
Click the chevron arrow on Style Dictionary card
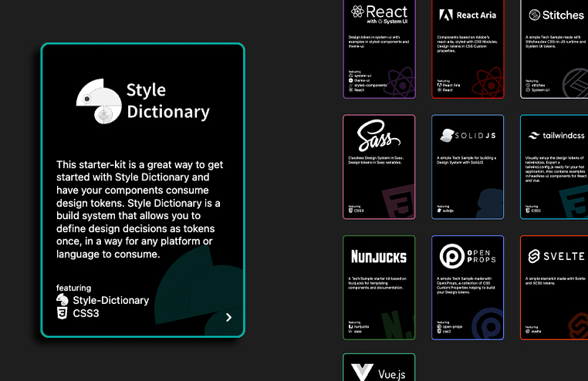pos(228,317)
